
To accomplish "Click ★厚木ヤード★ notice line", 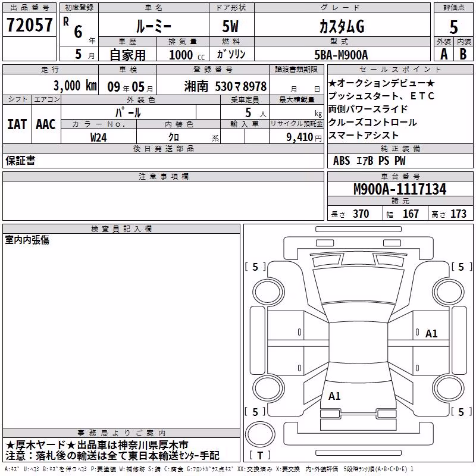I will [x=97, y=445].
